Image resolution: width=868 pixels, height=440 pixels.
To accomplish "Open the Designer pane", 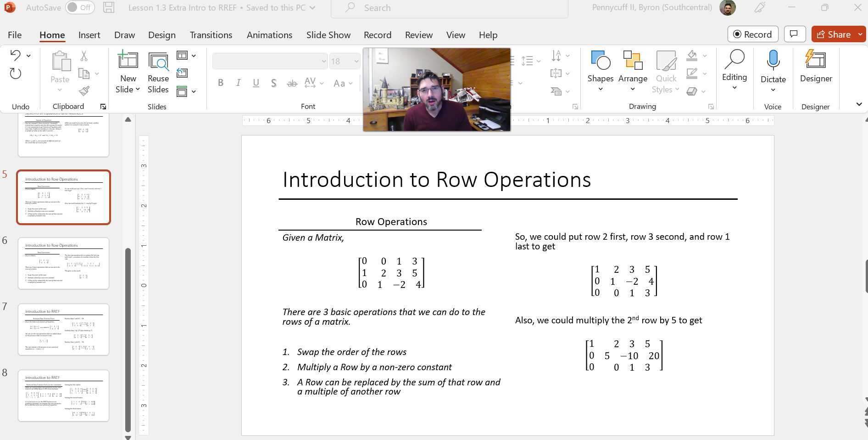I will coord(815,67).
